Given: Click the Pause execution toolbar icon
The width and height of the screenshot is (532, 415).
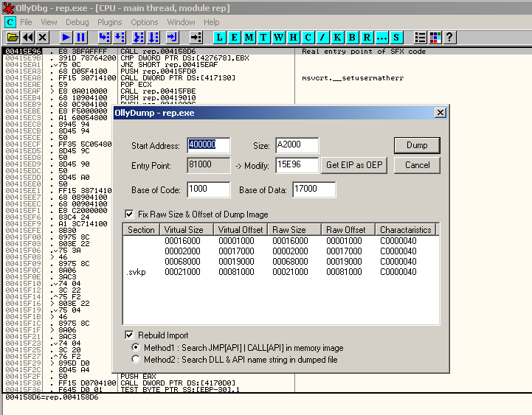Looking at the screenshot, I should click(81, 37).
